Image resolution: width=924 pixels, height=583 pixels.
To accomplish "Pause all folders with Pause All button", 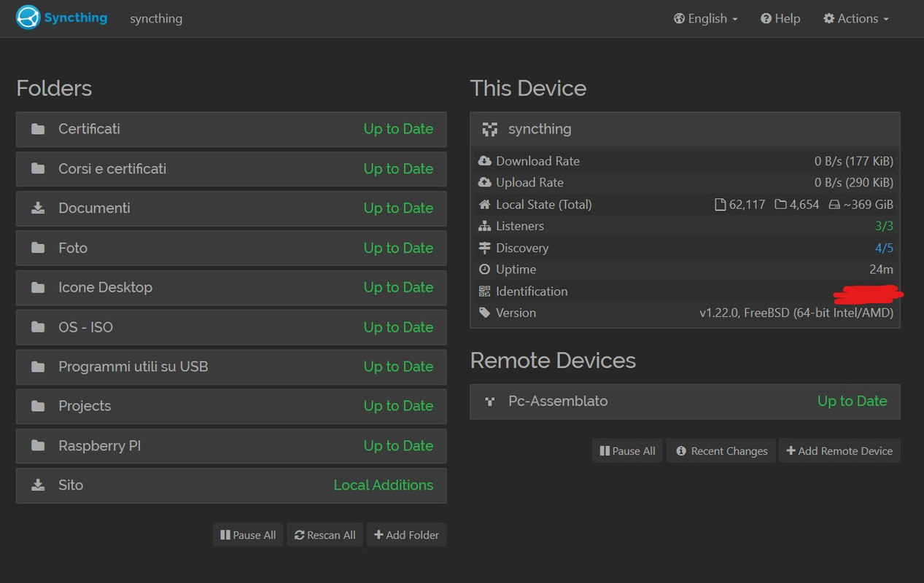I will (248, 535).
